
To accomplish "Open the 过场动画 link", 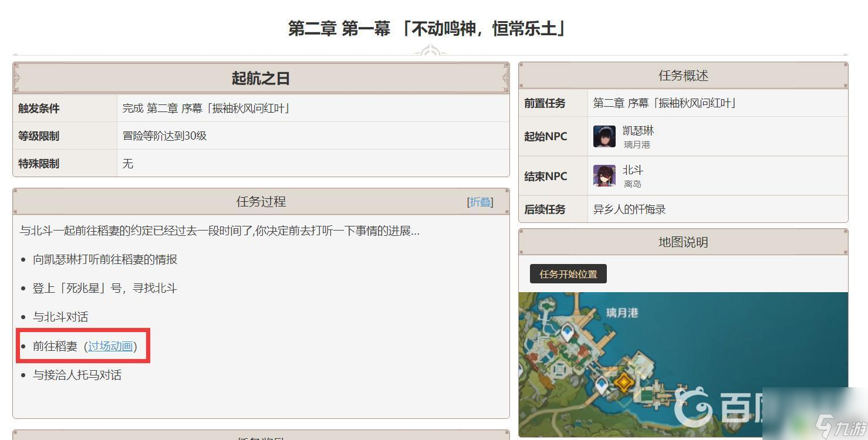I will click(110, 346).
